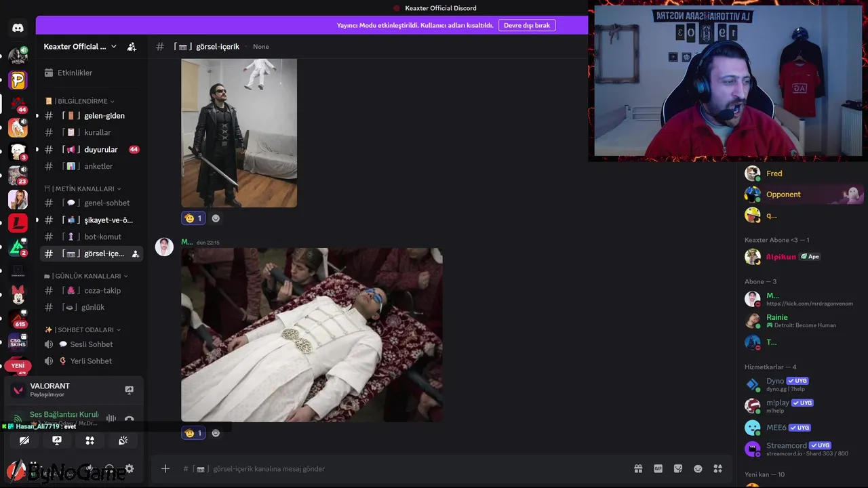Screen dimensions: 868x488
Task: Open the GIF picker
Action: pos(658,468)
